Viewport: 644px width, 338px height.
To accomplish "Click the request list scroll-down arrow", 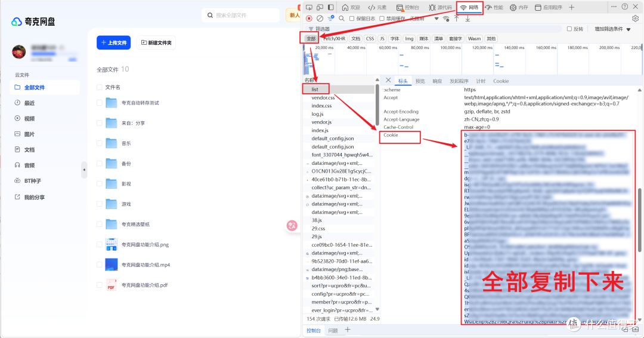I will point(377,309).
